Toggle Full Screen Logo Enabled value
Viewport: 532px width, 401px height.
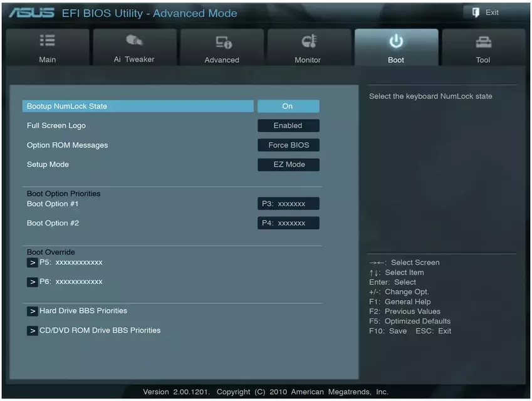[288, 125]
